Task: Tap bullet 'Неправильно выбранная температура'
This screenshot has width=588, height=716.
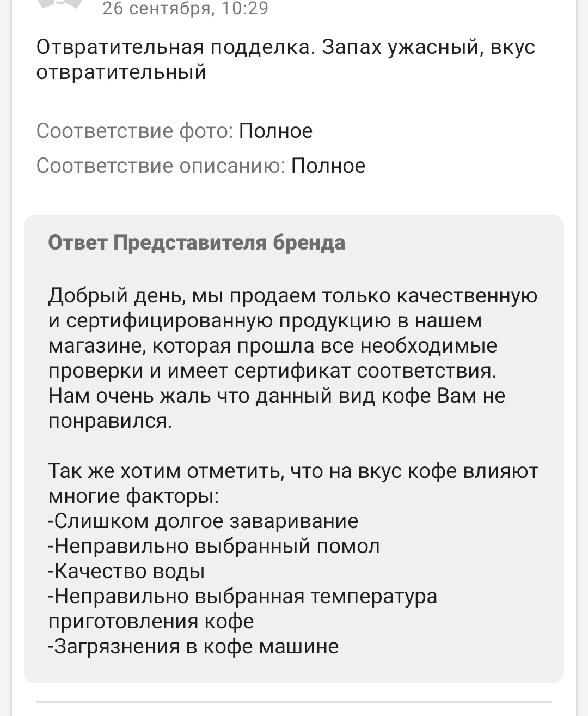Action: point(243,596)
